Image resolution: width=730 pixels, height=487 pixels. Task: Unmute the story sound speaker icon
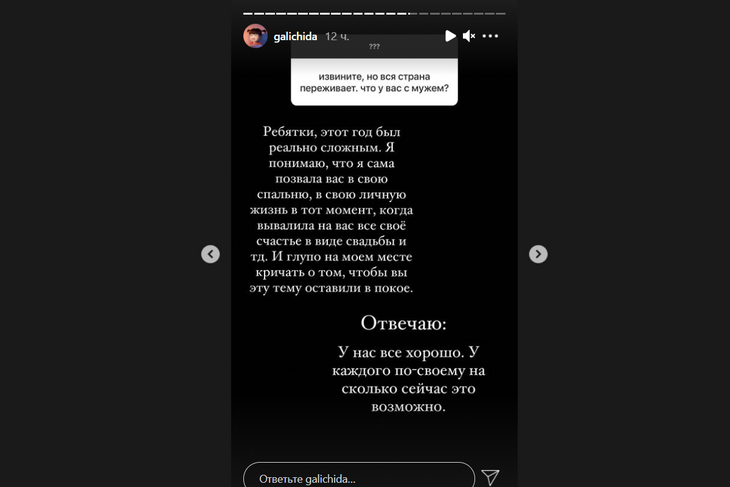point(469,36)
